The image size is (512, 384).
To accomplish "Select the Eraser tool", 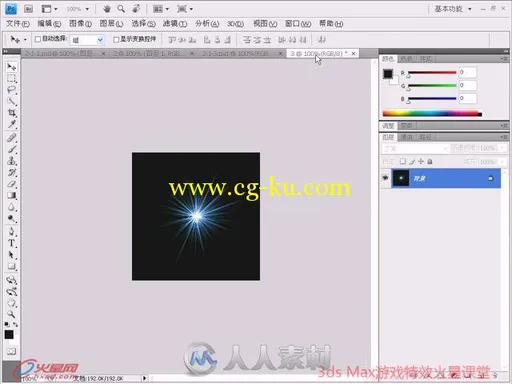I will pyautogui.click(x=11, y=184).
